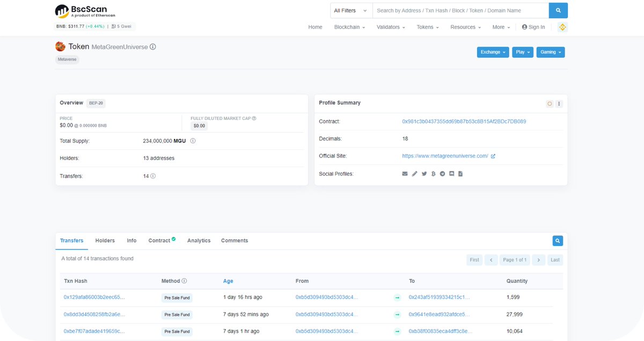The image size is (644, 341).
Task: Open the Telegram social profile icon
Action: (x=442, y=174)
